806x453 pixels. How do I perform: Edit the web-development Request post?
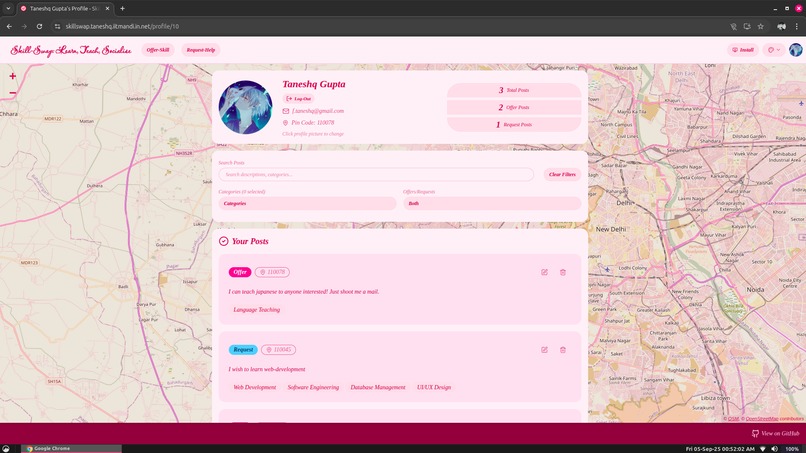pyautogui.click(x=544, y=350)
